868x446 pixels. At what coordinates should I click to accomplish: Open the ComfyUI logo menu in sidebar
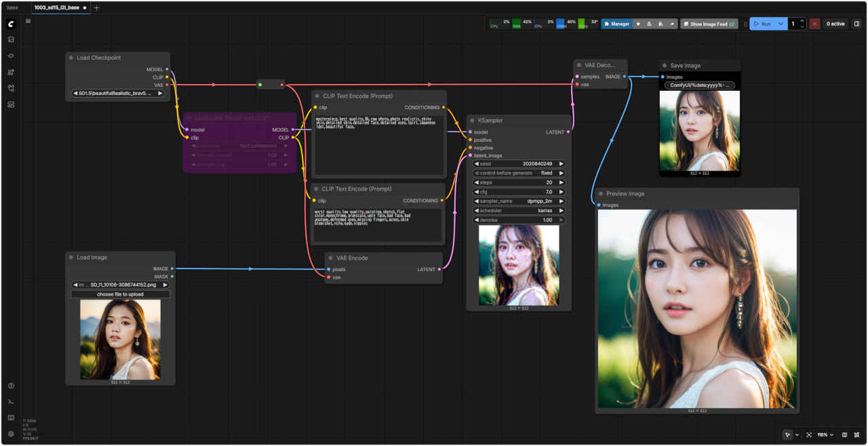click(11, 24)
